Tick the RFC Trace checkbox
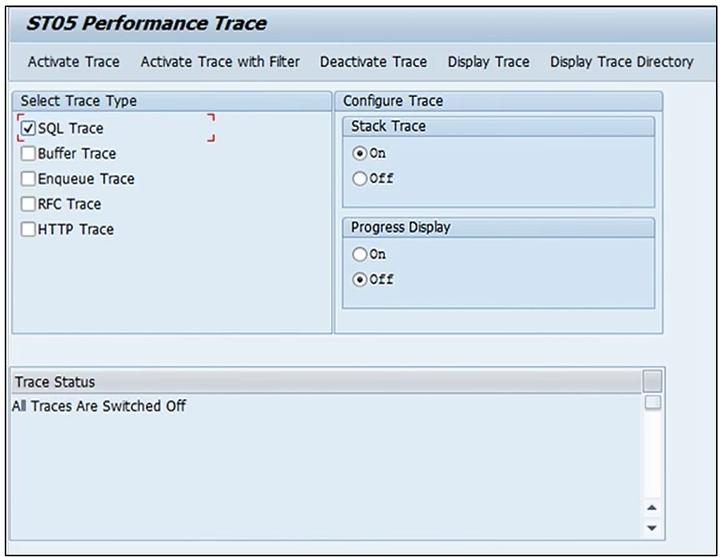 point(28,204)
